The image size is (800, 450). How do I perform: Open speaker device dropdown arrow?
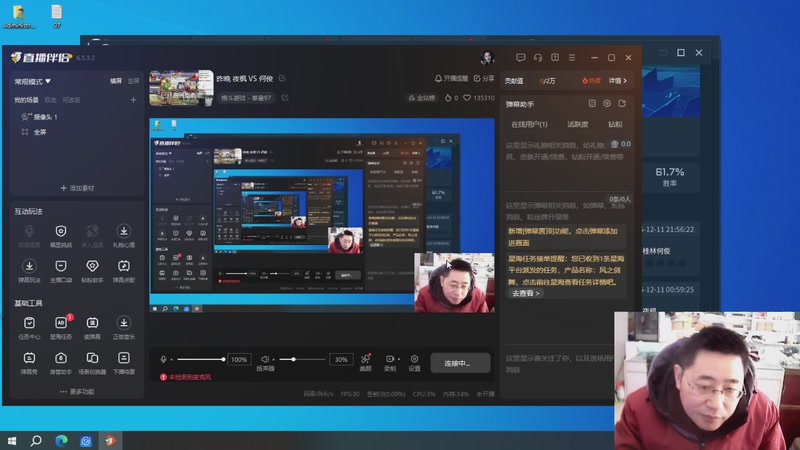pos(273,359)
